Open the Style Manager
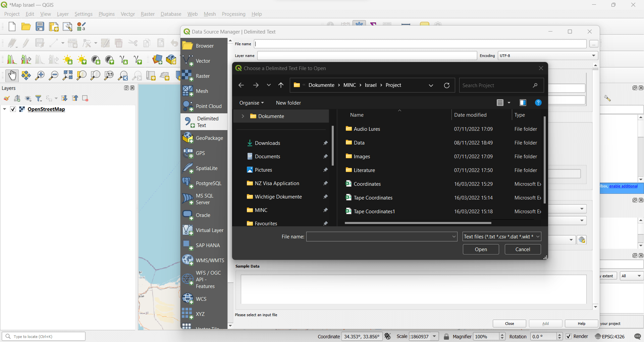This screenshot has height=342, width=644. point(80,26)
